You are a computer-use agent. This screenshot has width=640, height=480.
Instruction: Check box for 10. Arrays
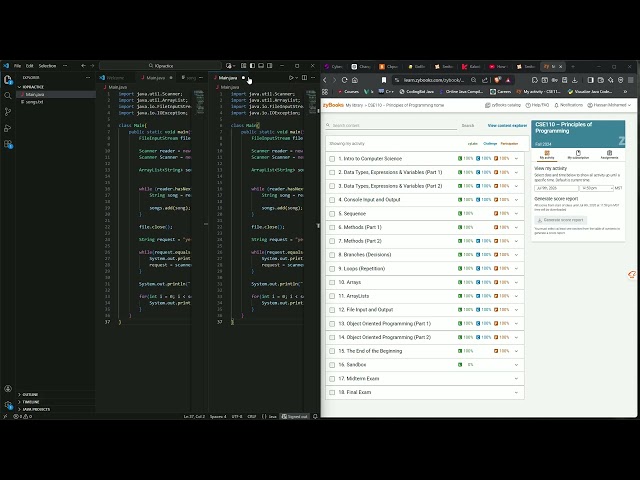coord(332,282)
